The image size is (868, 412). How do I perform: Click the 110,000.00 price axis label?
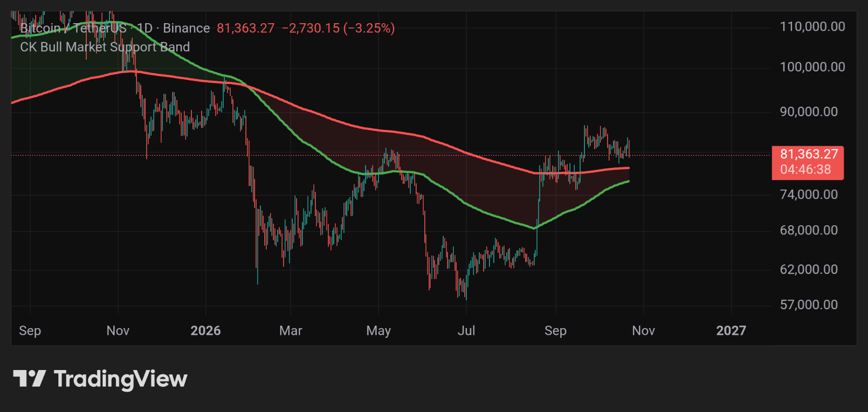tap(813, 27)
